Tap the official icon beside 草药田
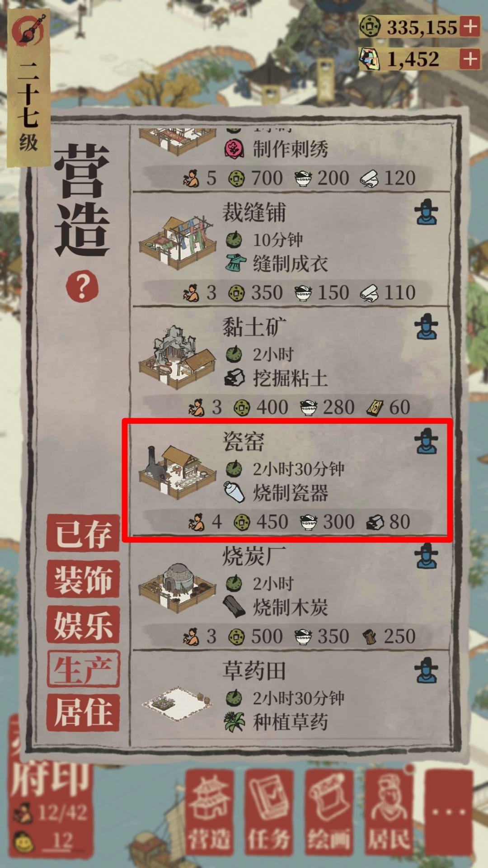Screen dimensions: 488x868 coord(427,670)
